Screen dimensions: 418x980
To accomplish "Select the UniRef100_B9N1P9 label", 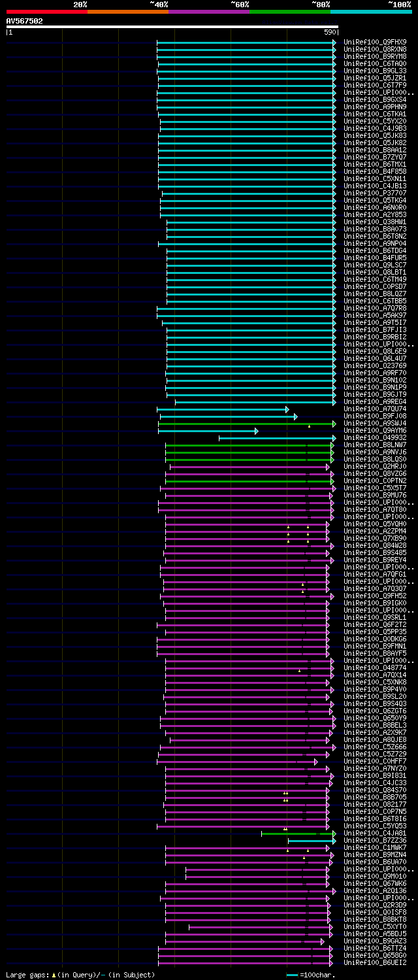I will pos(375,387).
